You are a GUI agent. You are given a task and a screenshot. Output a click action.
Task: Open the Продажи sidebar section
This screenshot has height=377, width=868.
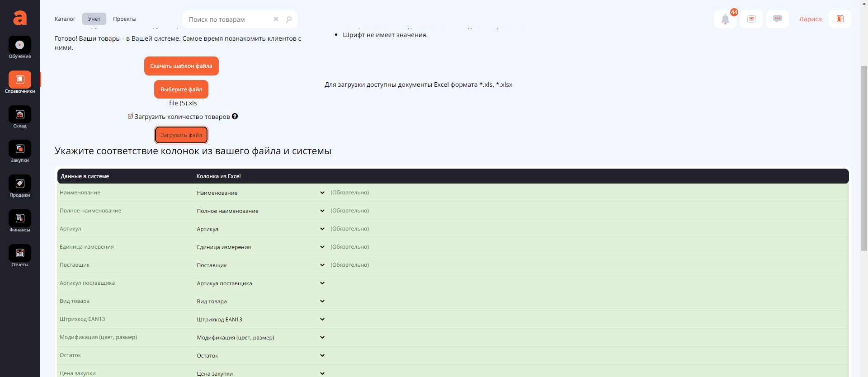point(20,186)
